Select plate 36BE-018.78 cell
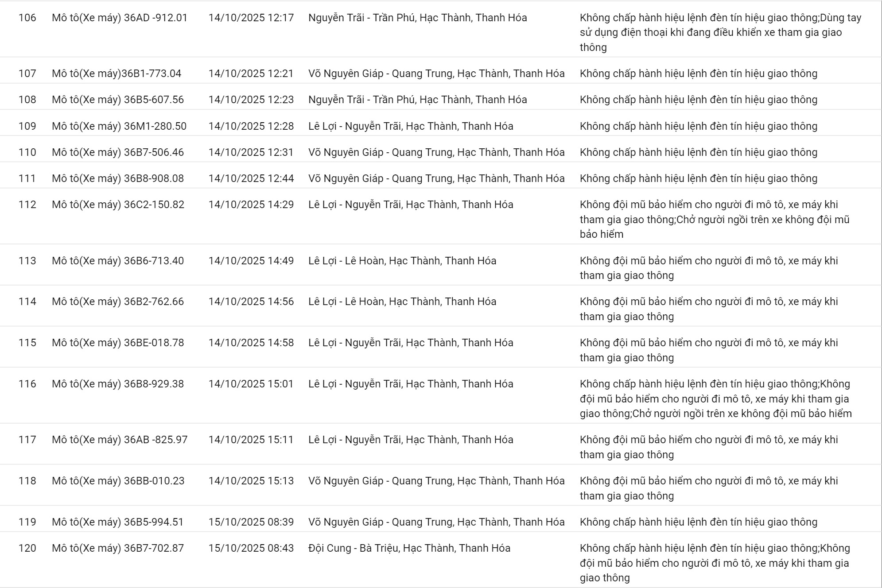 click(118, 343)
